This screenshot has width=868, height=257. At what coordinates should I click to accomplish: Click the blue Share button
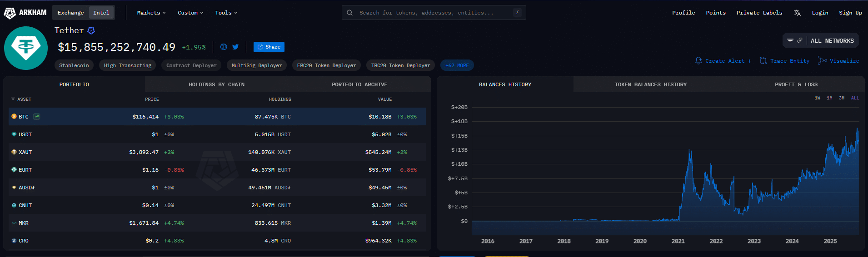click(269, 47)
